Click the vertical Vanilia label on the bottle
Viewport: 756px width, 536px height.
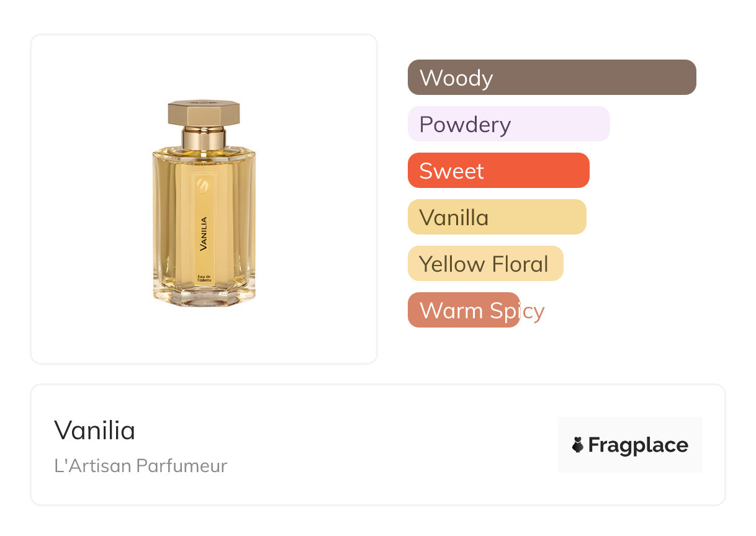click(x=204, y=233)
